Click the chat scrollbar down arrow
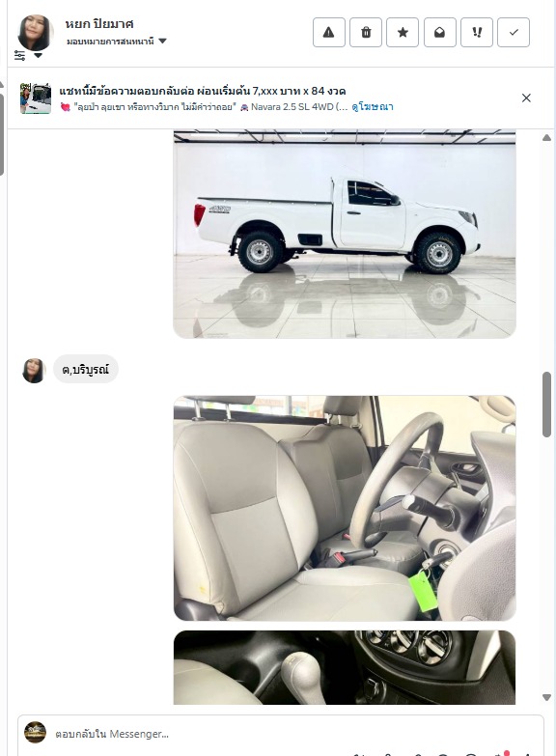The height and width of the screenshot is (756, 556). (546, 697)
